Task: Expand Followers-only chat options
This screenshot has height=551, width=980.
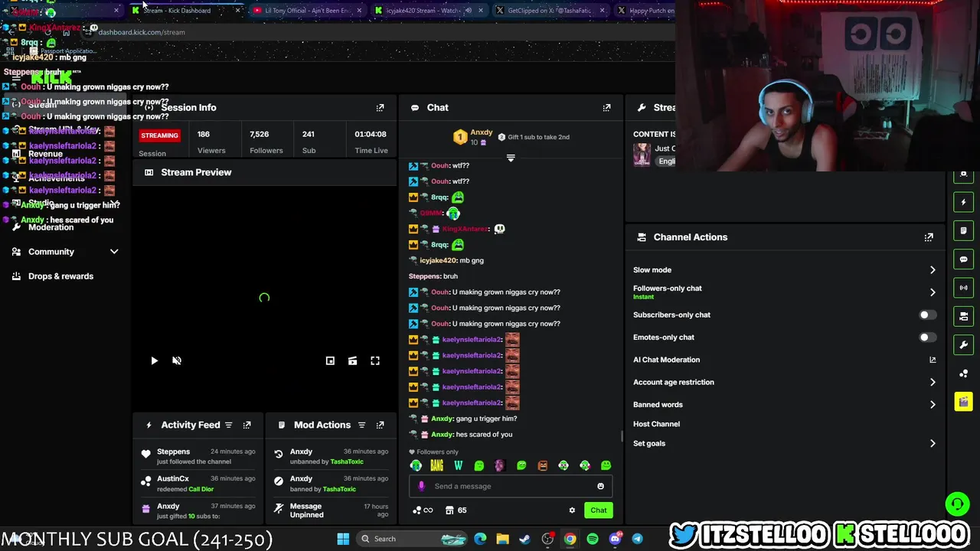Action: (x=932, y=292)
